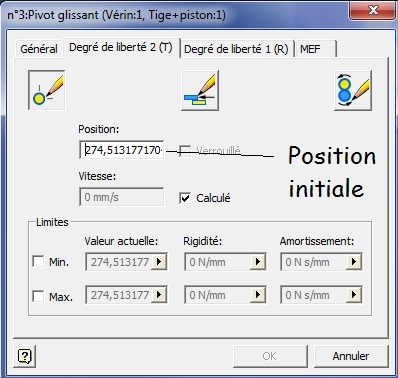The width and height of the screenshot is (398, 378).
Task: Expand the Max. Valeur actuelle arrow
Action: (159, 295)
